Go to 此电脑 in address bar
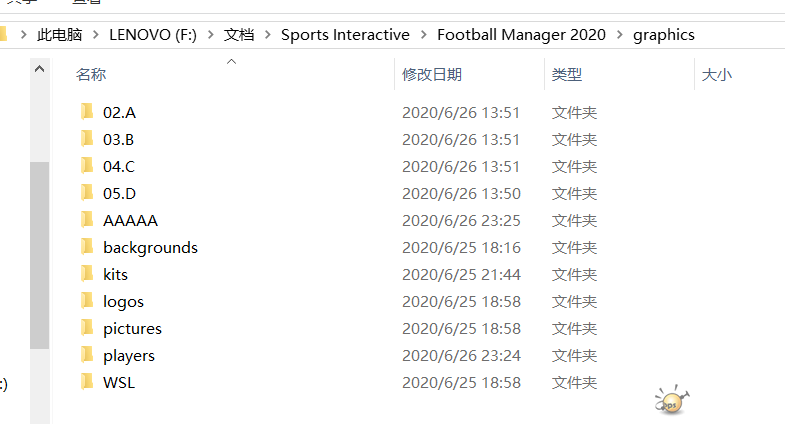The width and height of the screenshot is (785, 424). 60,35
